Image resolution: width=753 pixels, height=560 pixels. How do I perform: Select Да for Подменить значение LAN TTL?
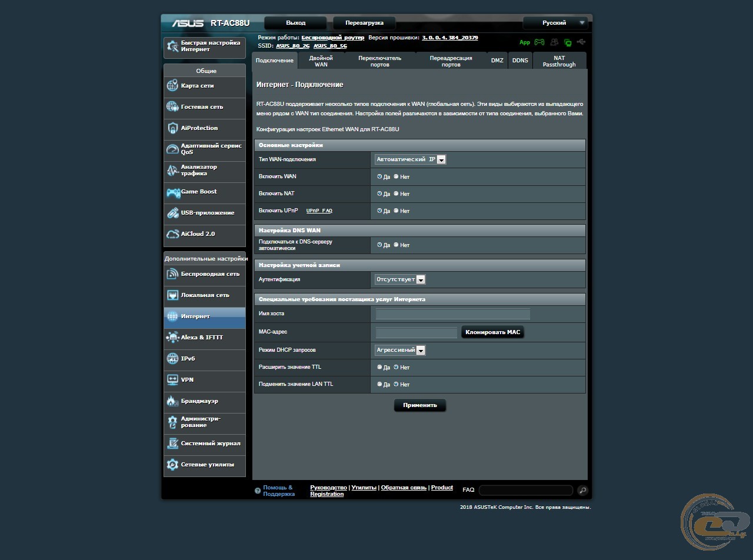click(379, 384)
